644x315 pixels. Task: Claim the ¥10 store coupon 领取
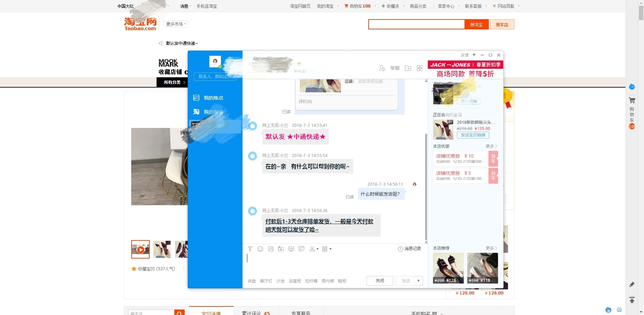[x=493, y=159]
